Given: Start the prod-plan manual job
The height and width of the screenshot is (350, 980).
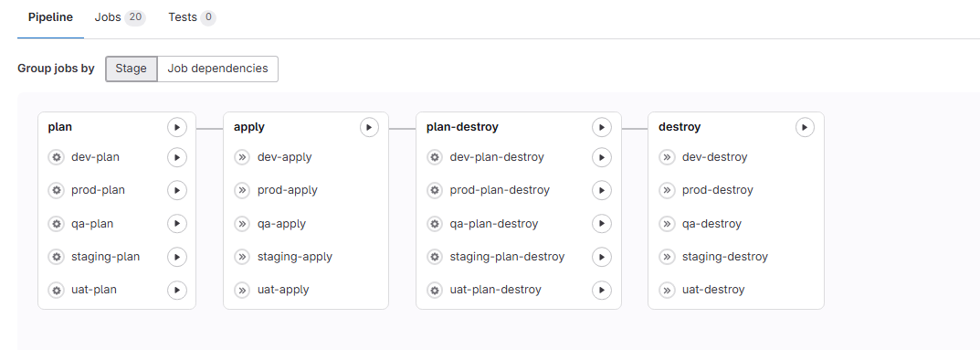Looking at the screenshot, I should click(177, 190).
